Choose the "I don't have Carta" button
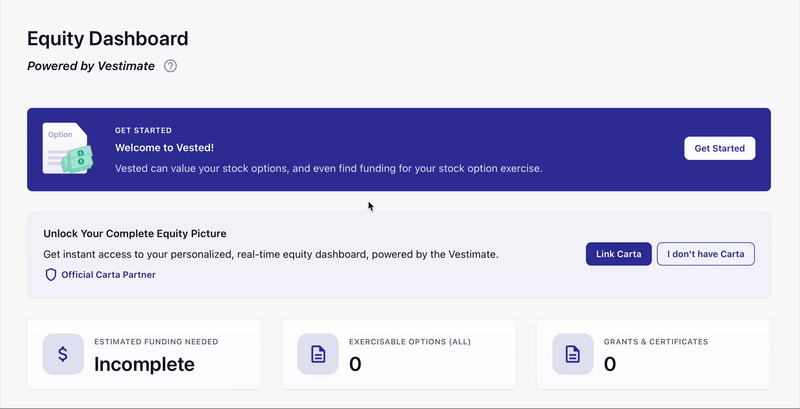Image resolution: width=800 pixels, height=409 pixels. tap(705, 254)
